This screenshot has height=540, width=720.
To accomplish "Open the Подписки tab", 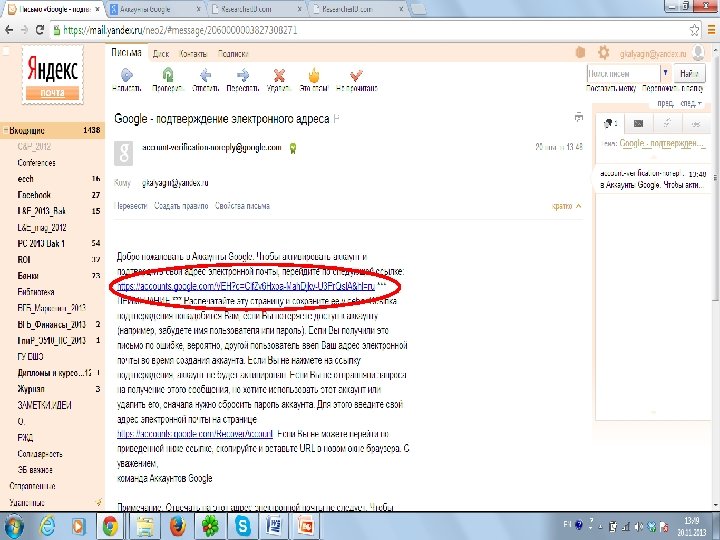I will click(x=233, y=54).
